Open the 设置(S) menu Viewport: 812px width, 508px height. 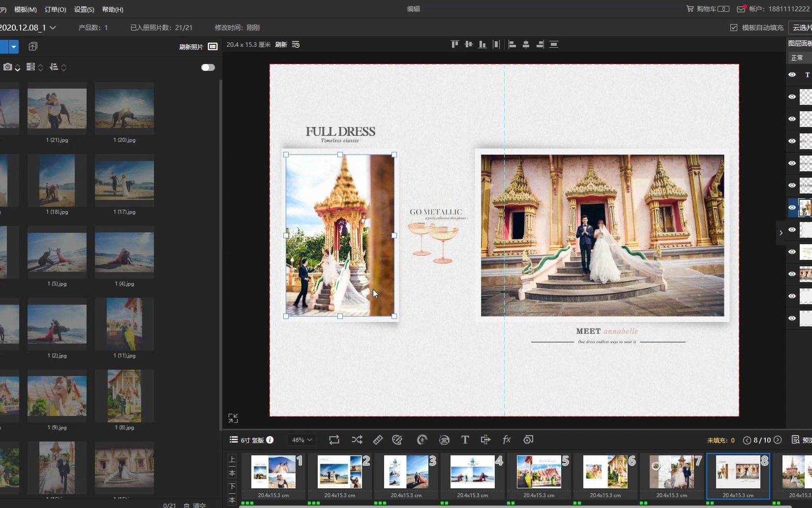[84, 9]
